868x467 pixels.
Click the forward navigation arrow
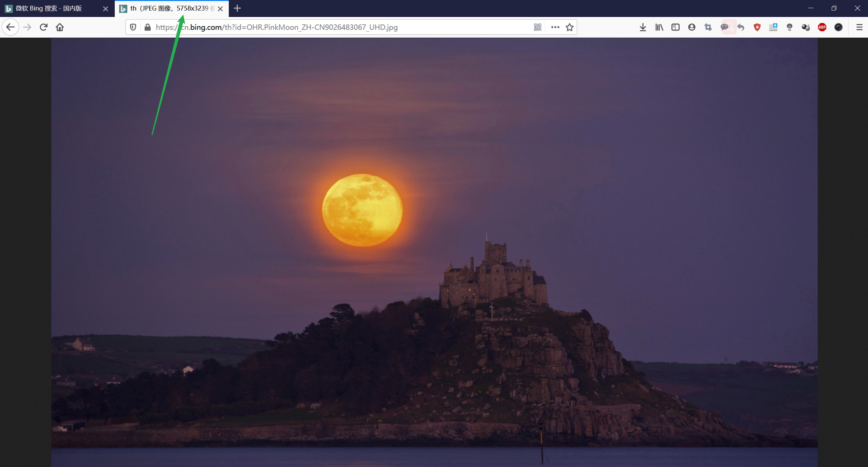pyautogui.click(x=27, y=27)
